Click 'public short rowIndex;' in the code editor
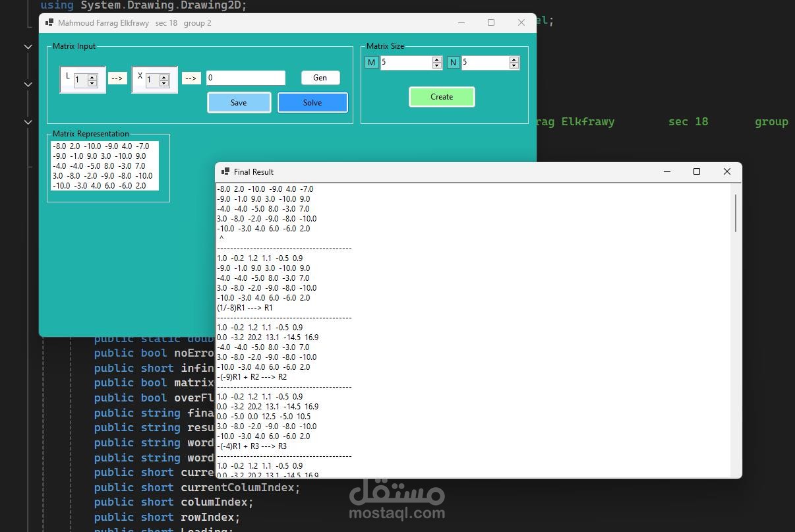The width and height of the screenshot is (795, 532). click(167, 517)
